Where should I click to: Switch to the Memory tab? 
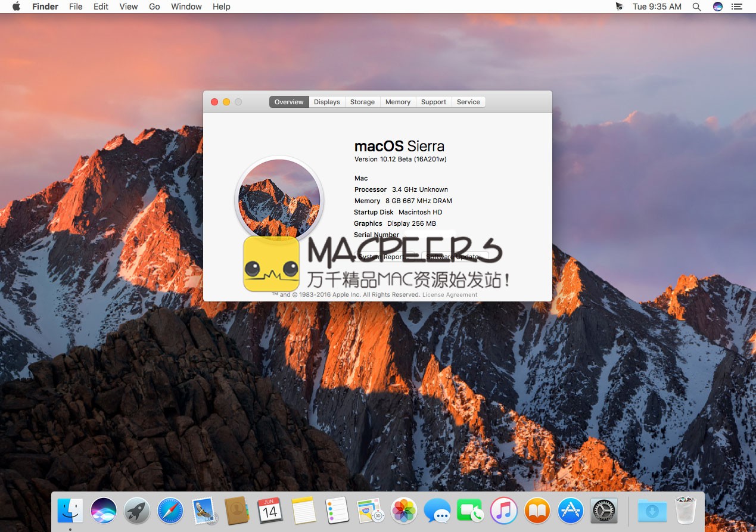[397, 102]
